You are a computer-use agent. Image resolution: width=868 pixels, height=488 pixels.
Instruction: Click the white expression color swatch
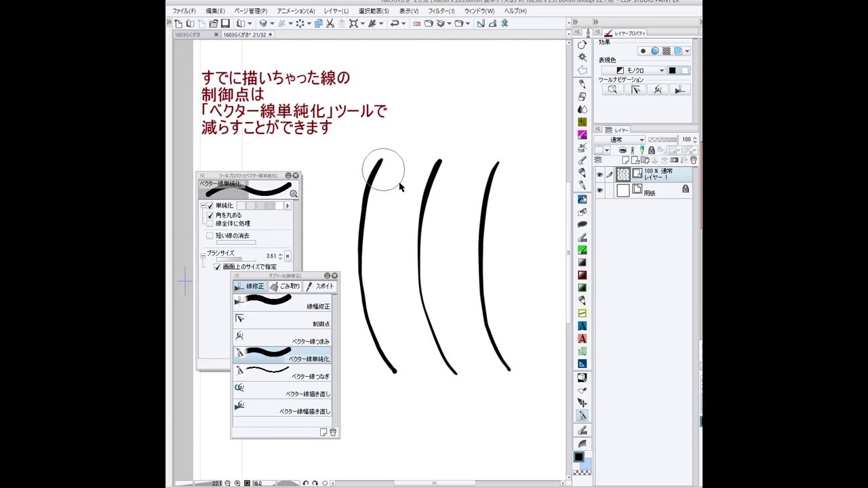click(685, 70)
